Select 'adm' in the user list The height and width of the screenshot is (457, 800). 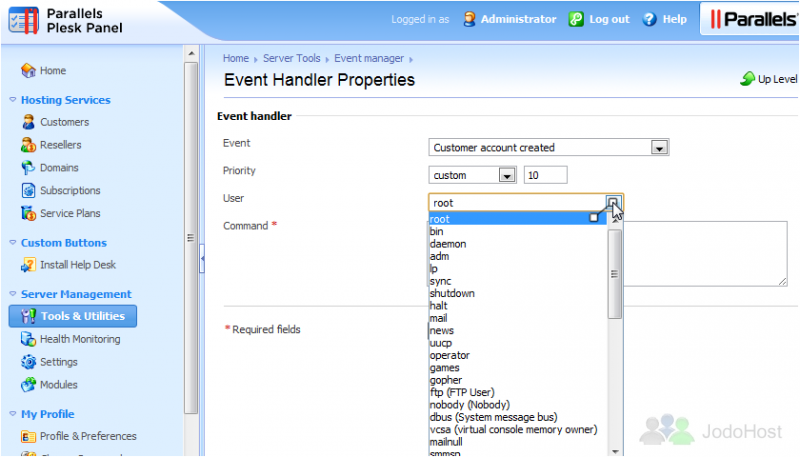point(518,256)
